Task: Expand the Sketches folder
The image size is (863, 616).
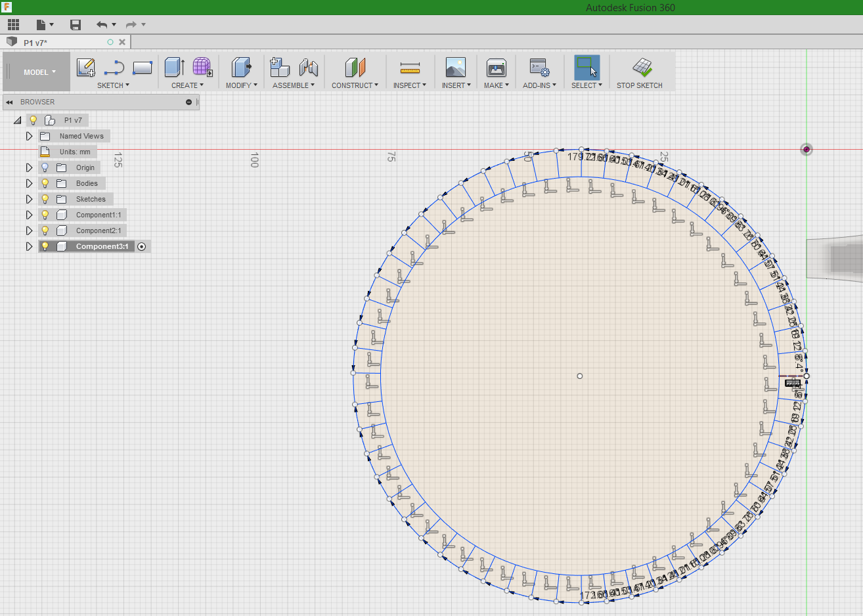Action: [29, 199]
